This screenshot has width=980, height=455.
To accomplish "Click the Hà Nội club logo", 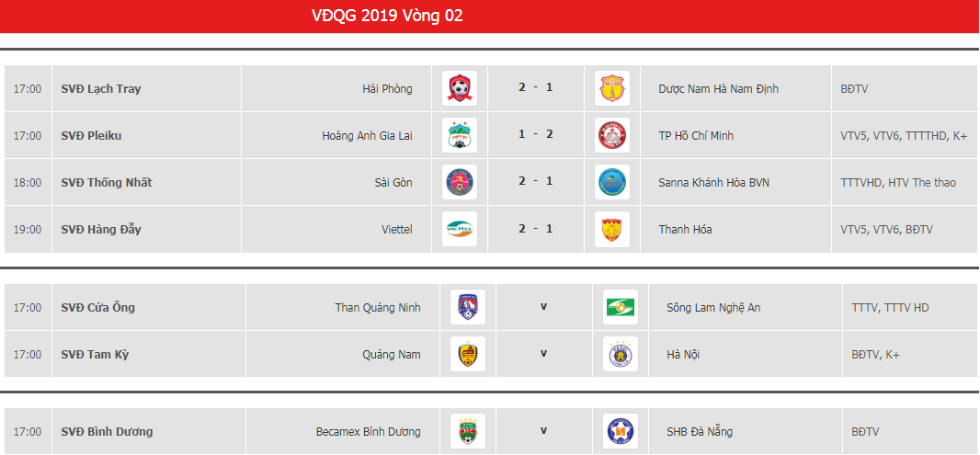I will click(x=620, y=355).
